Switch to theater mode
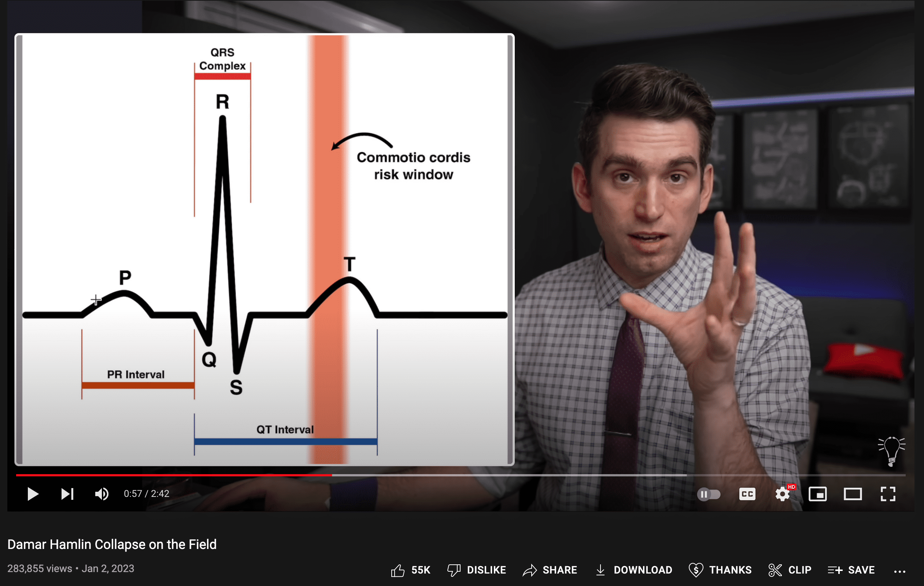Viewport: 924px width, 586px height. (853, 494)
